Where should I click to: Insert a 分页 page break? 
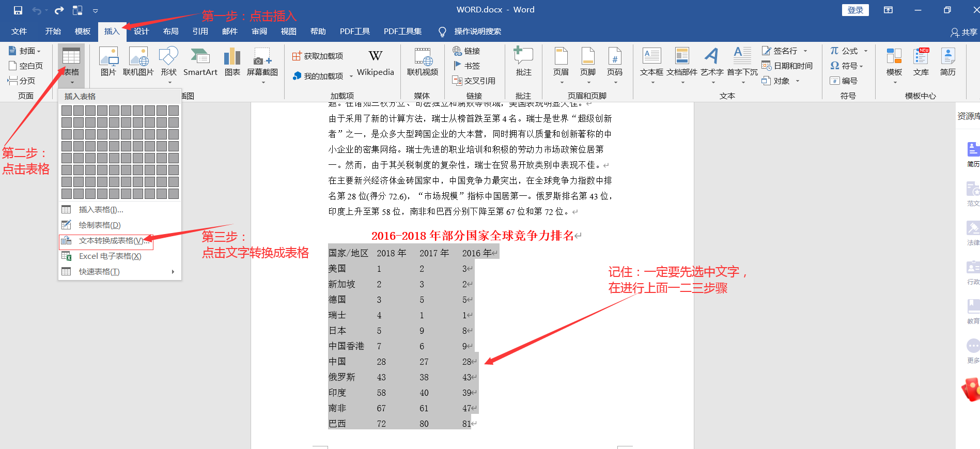pos(22,81)
